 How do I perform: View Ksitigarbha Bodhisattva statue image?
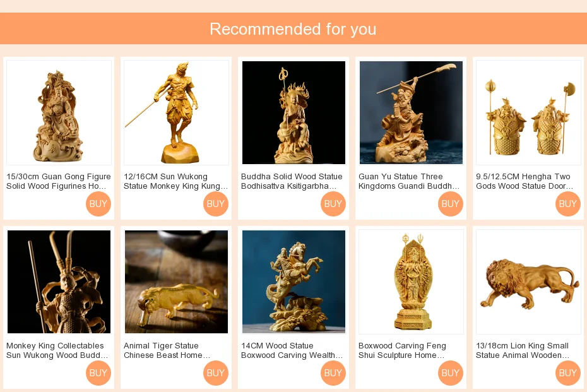[x=294, y=113]
